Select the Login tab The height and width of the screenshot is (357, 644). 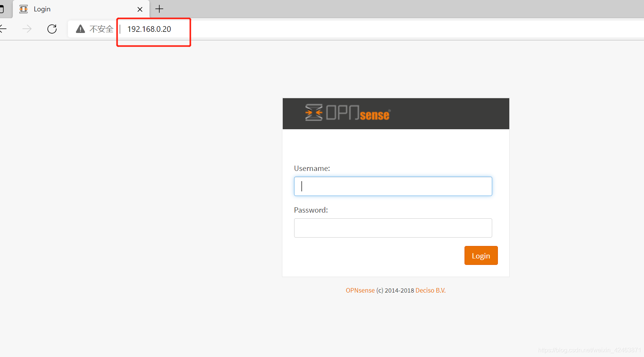(81, 9)
